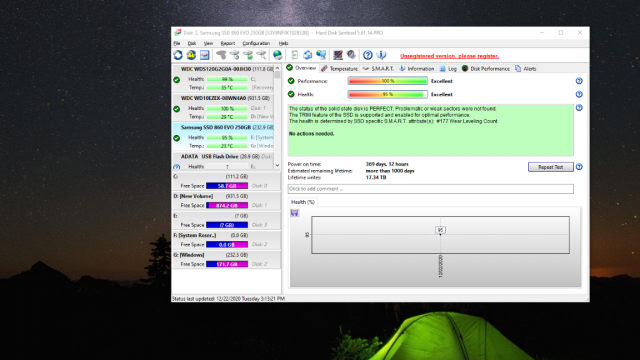Click the save icon on Health graph
This screenshot has width=640, height=360.
click(x=294, y=213)
